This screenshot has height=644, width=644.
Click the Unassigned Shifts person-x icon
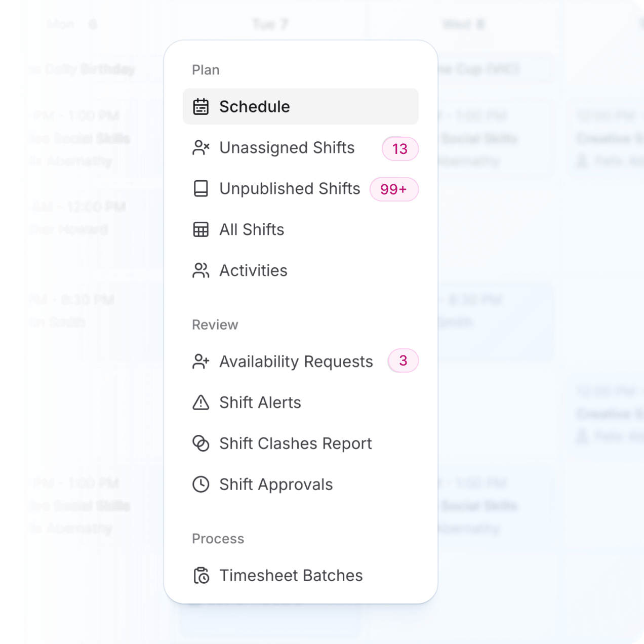201,148
